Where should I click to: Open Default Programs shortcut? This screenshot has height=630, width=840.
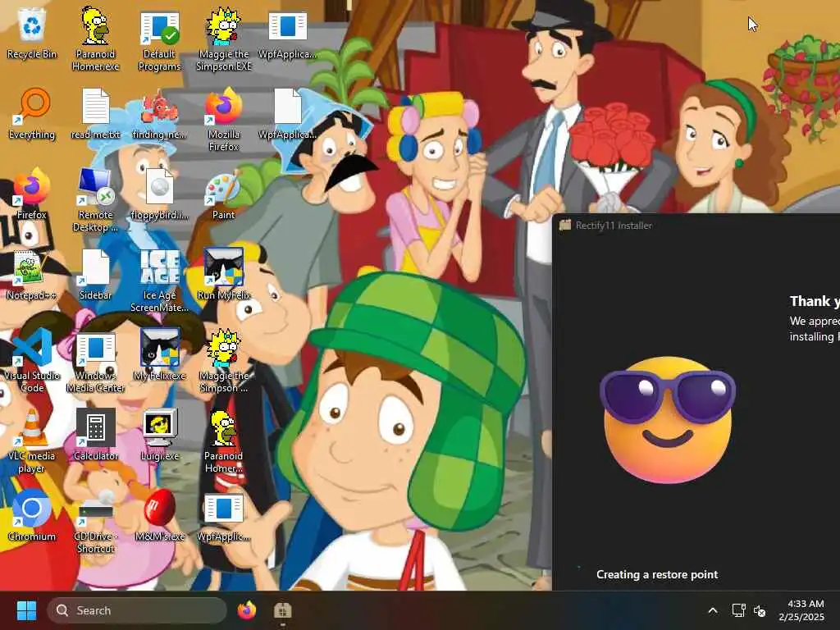[x=160, y=41]
